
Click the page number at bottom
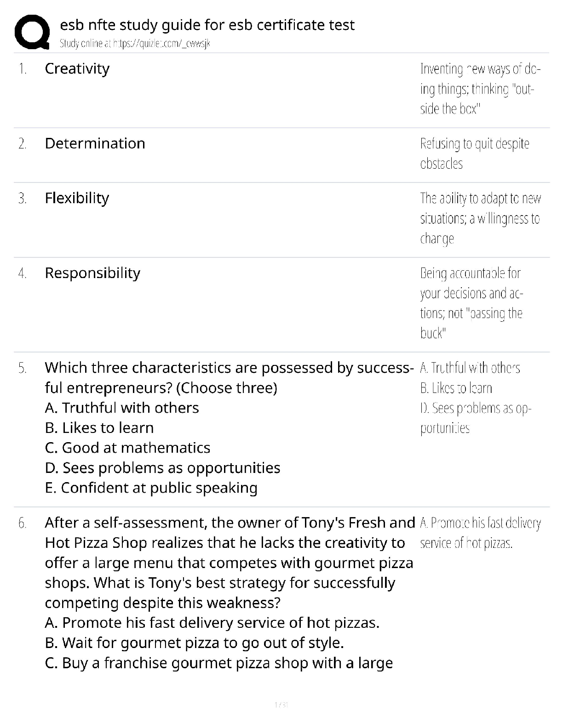(x=281, y=705)
